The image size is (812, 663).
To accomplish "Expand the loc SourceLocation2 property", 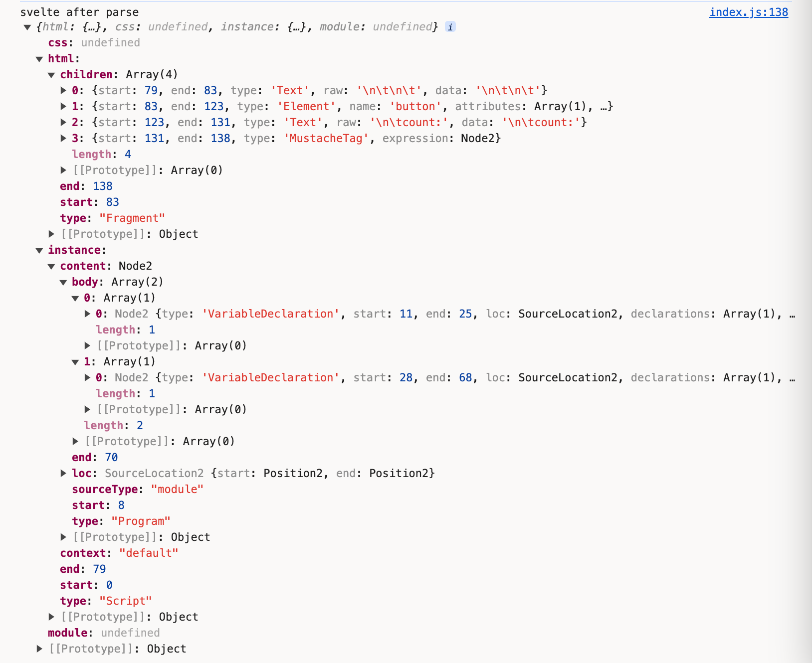I will (63, 474).
